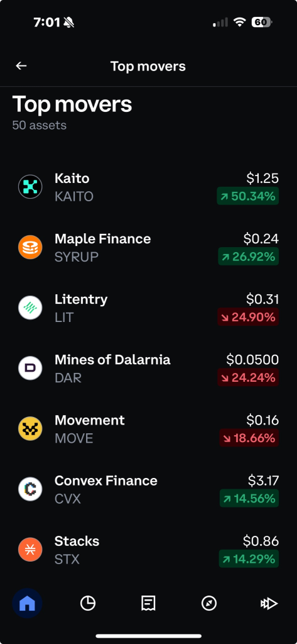Tap the 14.29% Stacks change badge
This screenshot has width=297, height=644.
coord(249,558)
